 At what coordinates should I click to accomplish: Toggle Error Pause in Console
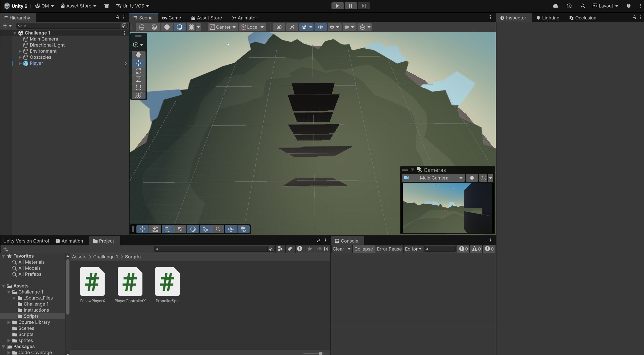tap(389, 249)
